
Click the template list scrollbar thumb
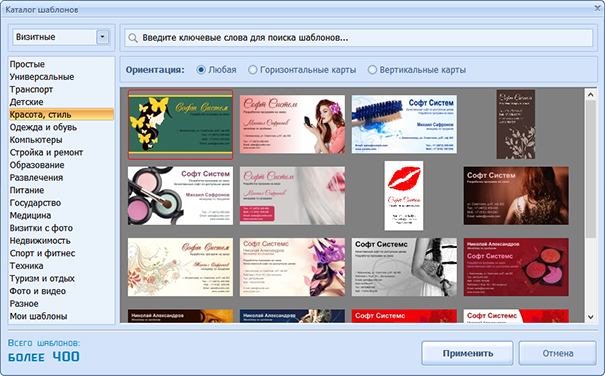click(x=590, y=169)
